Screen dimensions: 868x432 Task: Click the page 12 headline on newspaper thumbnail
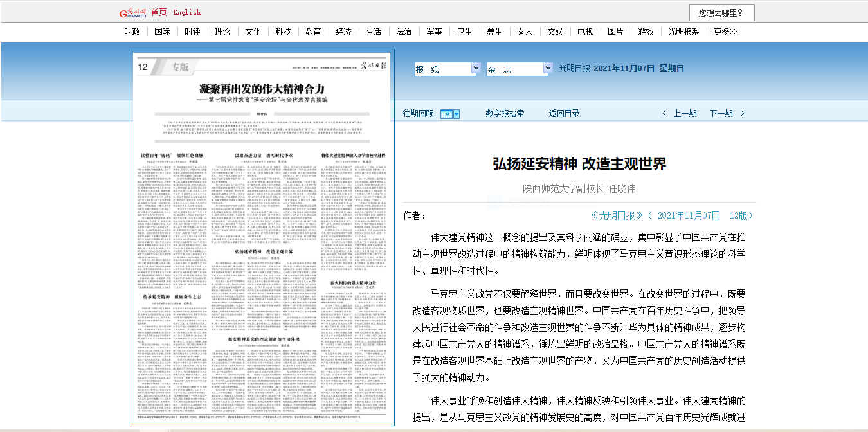[x=262, y=89]
